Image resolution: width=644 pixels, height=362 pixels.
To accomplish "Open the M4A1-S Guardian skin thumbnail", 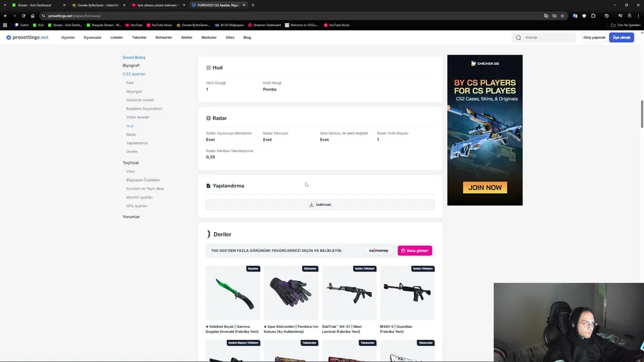I will 408,293.
